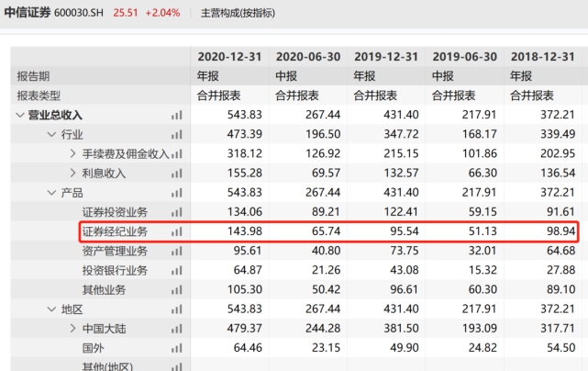Select the 2019-06-30 column header
This screenshot has height=371, width=588.
pos(465,57)
